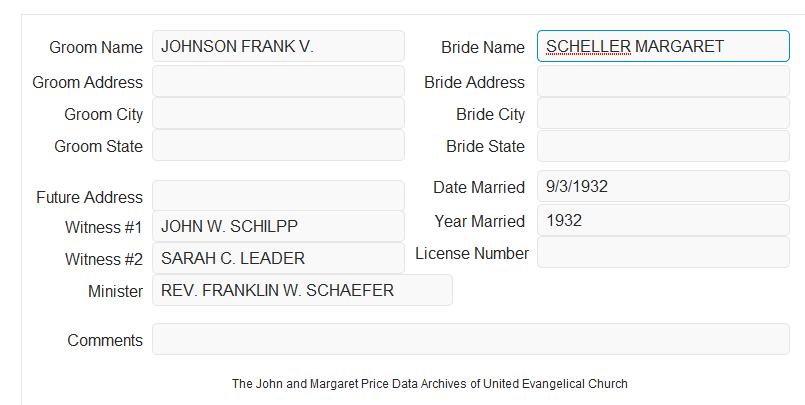Screen dimensions: 805x405
Task: Select the Year Married field with 1932
Action: (x=663, y=220)
